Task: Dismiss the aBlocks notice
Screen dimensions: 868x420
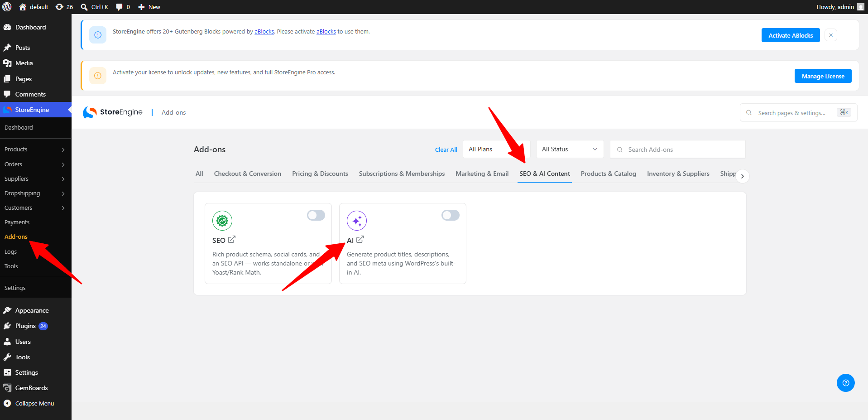Action: (x=831, y=35)
